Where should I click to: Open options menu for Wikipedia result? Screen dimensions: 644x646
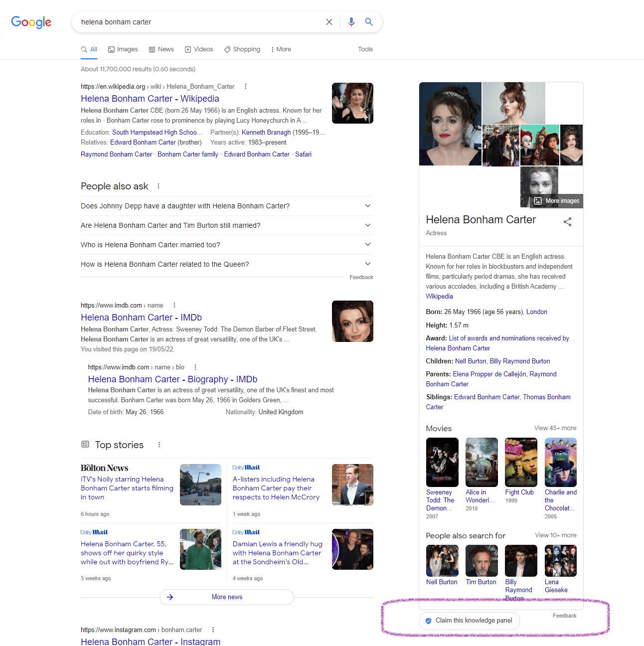pos(246,86)
